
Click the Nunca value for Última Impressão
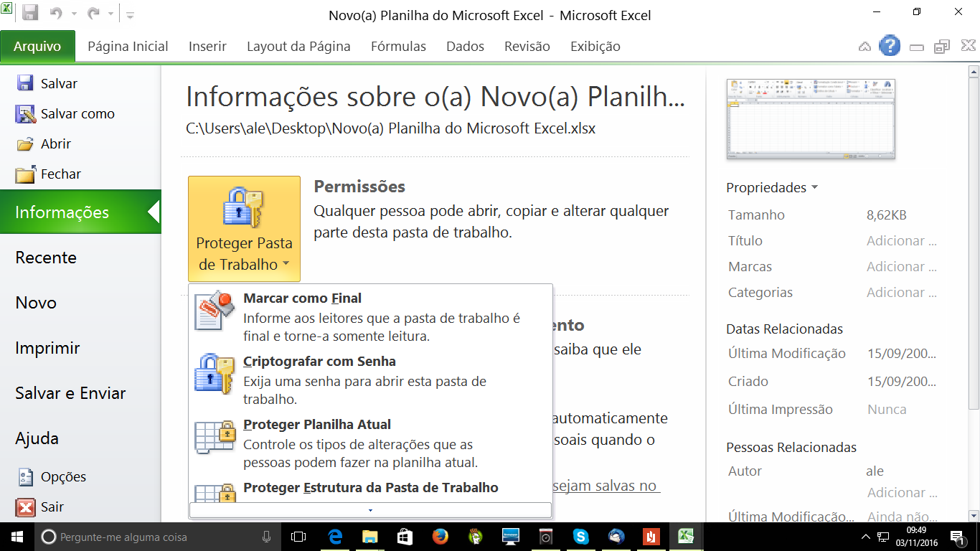click(x=887, y=410)
